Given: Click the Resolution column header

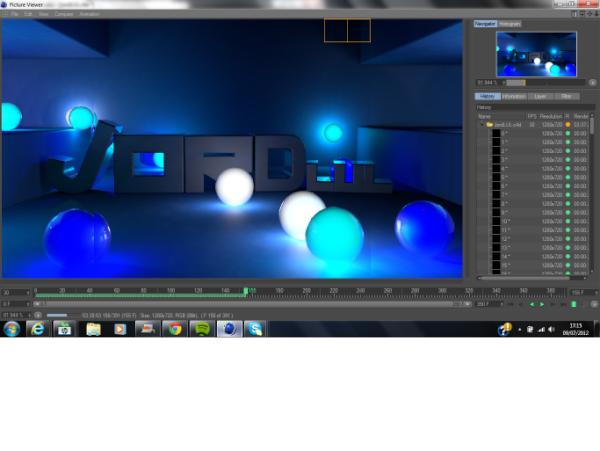Looking at the screenshot, I should (551, 116).
